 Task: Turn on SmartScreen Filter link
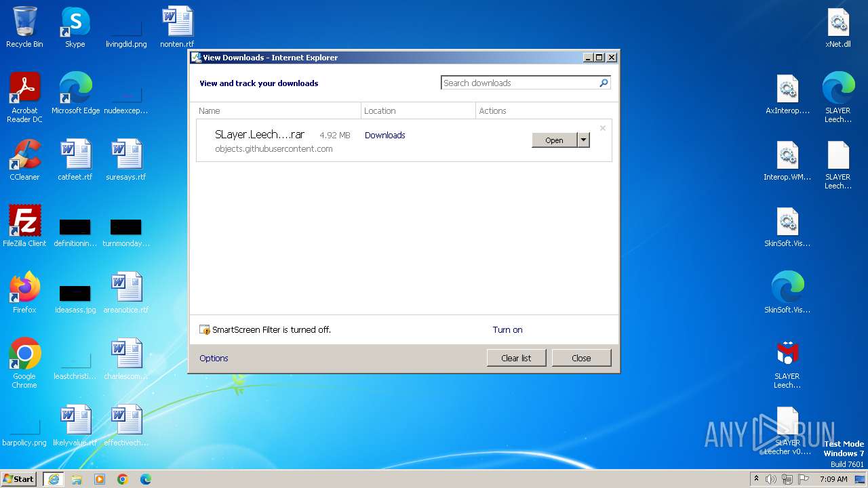(507, 329)
